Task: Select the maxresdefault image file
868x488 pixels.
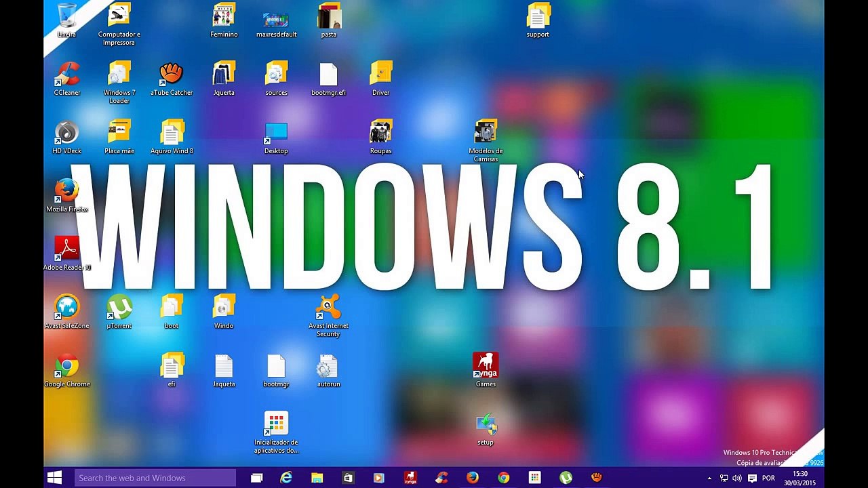Action: (276, 20)
